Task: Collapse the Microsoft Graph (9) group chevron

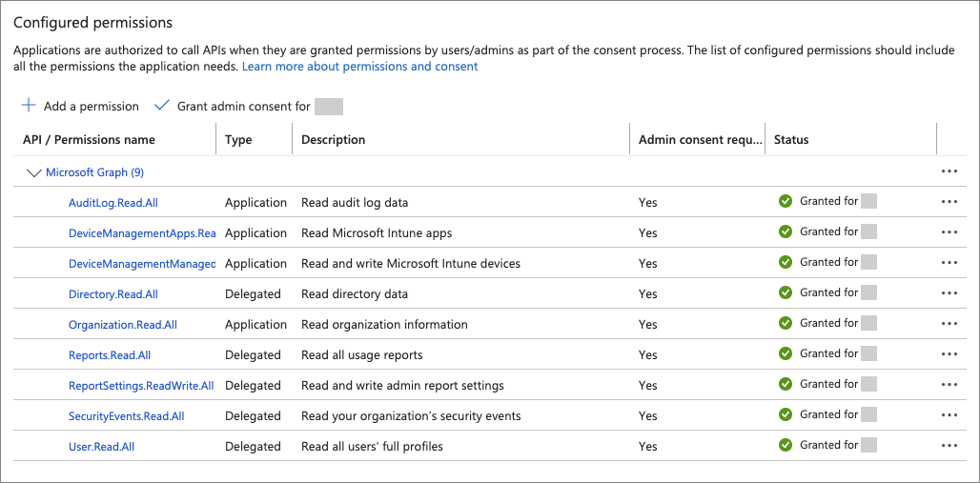Action: tap(33, 173)
